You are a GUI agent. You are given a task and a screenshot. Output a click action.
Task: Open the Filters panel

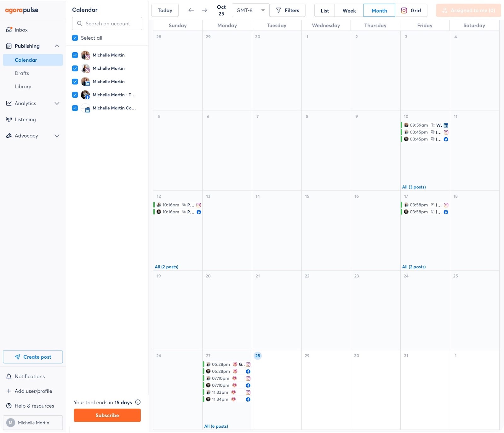(x=287, y=10)
